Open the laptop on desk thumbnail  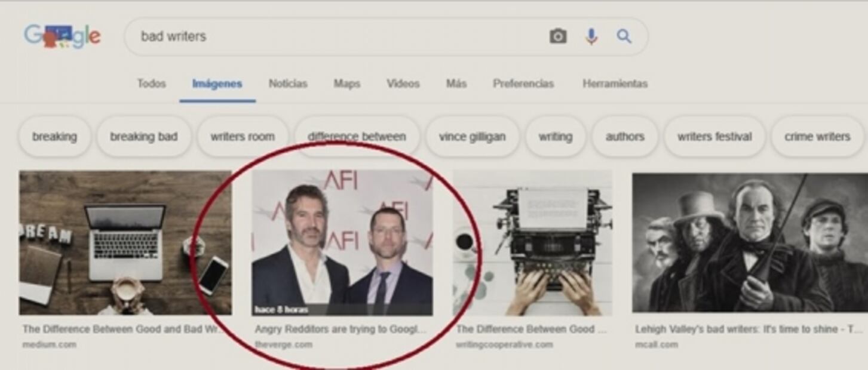[x=125, y=242]
